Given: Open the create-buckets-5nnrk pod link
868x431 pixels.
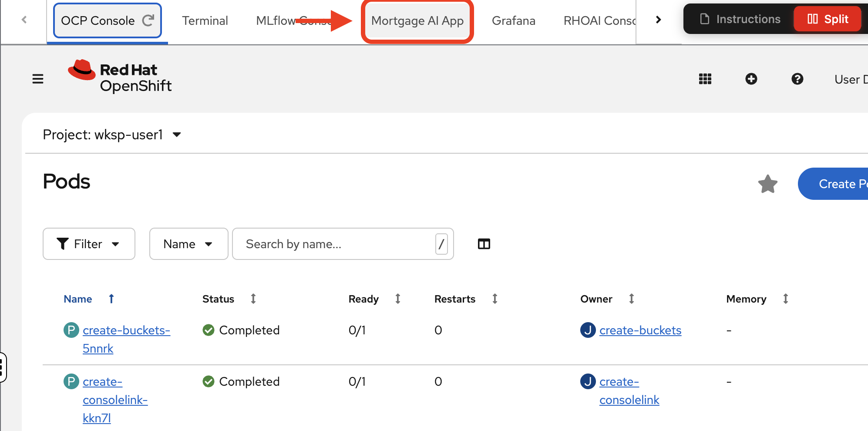Looking at the screenshot, I should [x=126, y=339].
